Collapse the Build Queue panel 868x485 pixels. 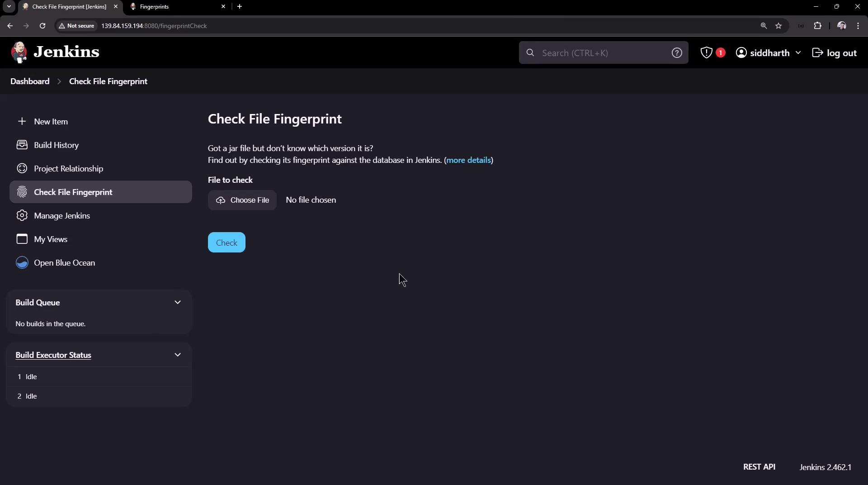click(178, 302)
